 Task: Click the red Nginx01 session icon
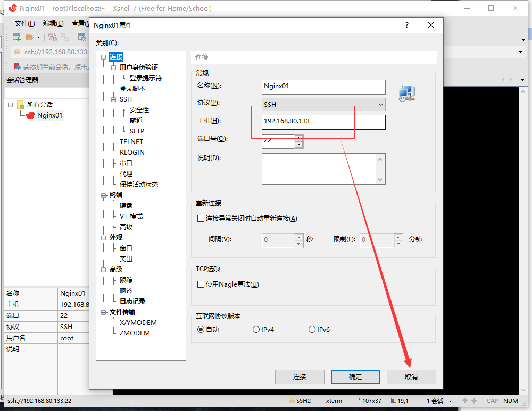30,115
